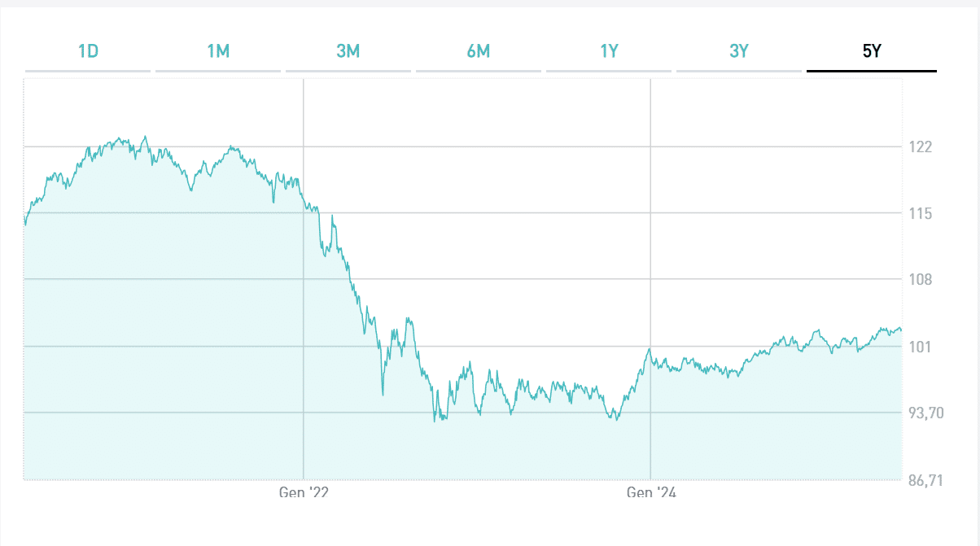
Task: Click the leftmost starting point of chart line
Action: 25,223
